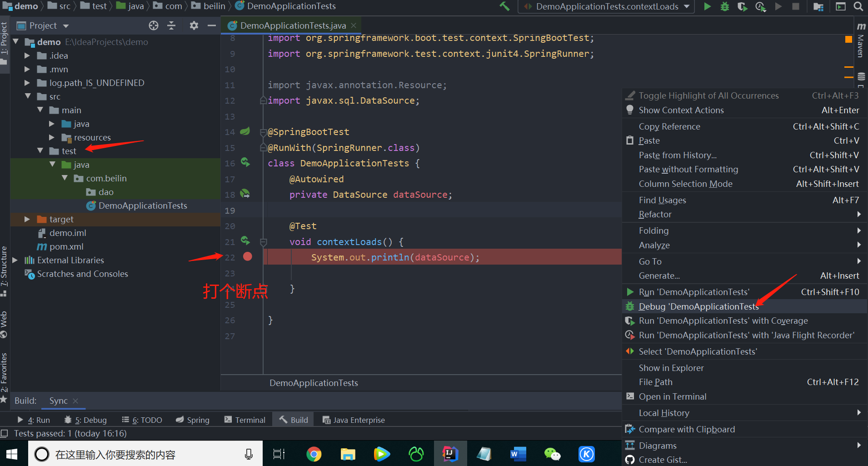Open the Project view dropdown

point(66,26)
